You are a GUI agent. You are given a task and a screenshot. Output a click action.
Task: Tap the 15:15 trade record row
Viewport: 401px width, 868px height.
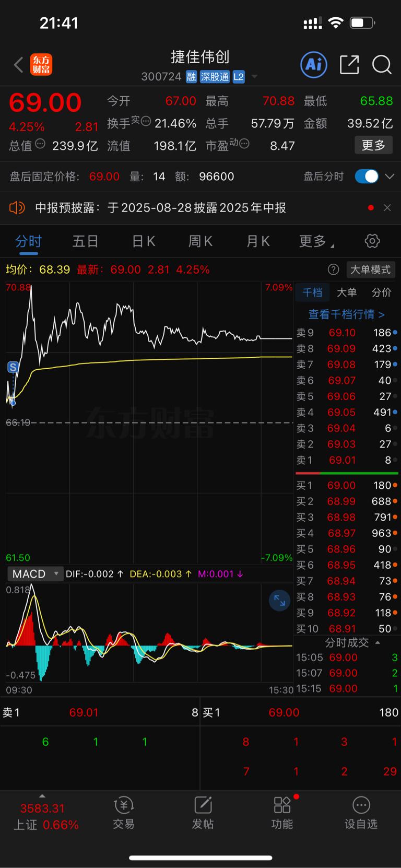pyautogui.click(x=347, y=689)
